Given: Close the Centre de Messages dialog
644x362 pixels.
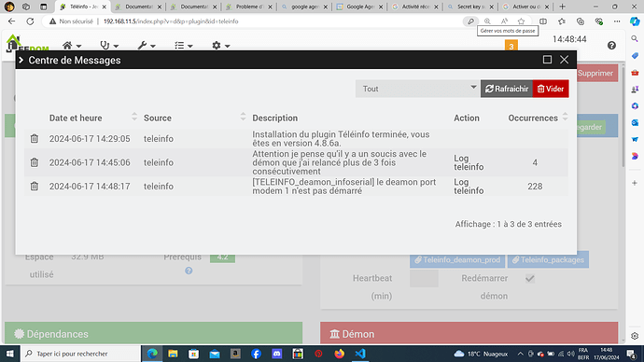Looking at the screenshot, I should (565, 60).
